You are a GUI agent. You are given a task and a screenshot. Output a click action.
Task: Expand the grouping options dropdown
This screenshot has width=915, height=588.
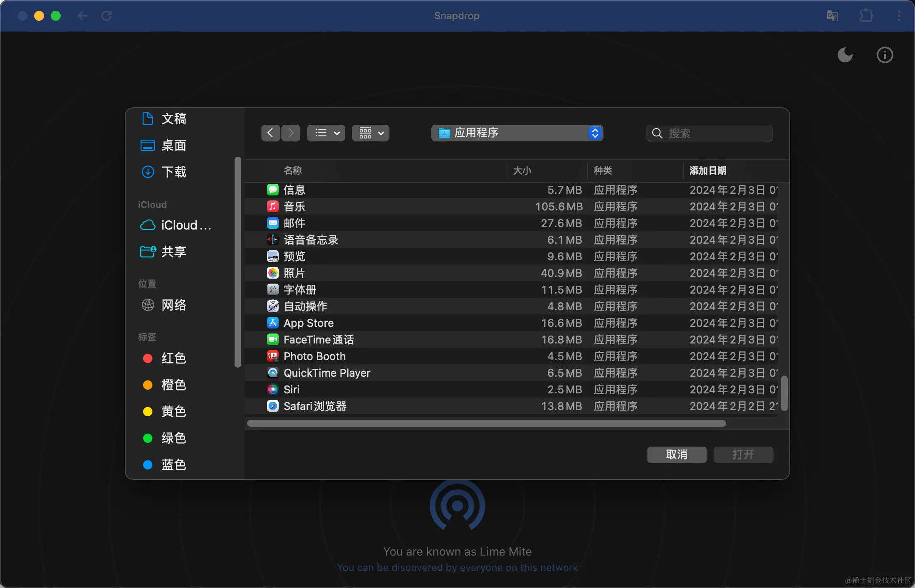[371, 133]
